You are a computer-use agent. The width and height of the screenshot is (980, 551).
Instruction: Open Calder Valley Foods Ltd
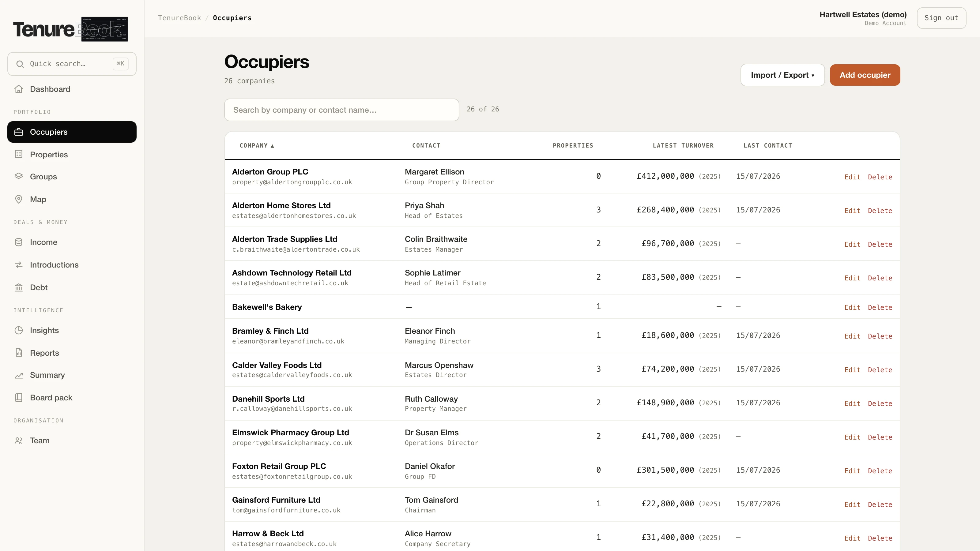tap(277, 365)
